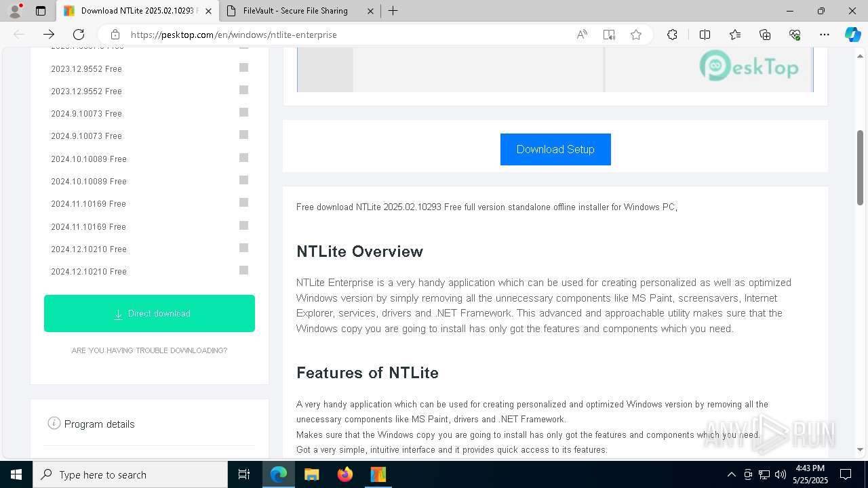Screen dimensions: 868x488
Task: Click the taskbar search box
Action: (130, 474)
